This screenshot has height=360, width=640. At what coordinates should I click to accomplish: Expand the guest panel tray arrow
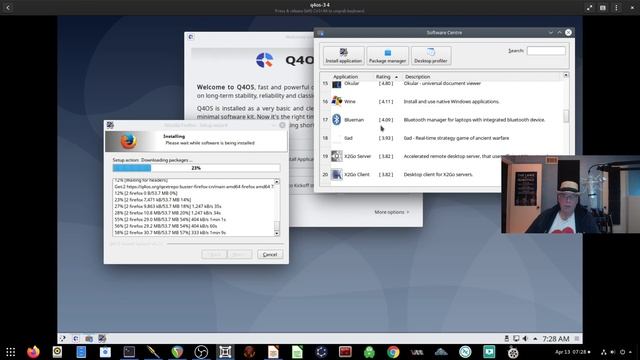tap(535, 339)
